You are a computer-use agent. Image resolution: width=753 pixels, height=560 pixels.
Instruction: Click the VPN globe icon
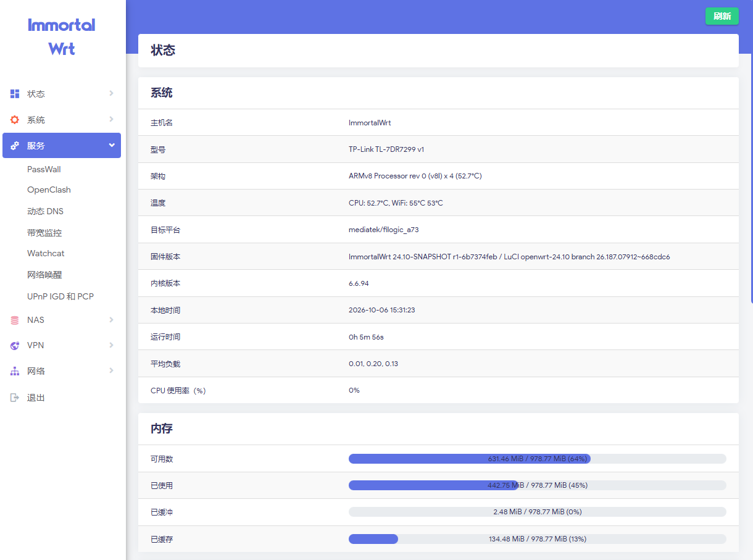click(x=15, y=346)
